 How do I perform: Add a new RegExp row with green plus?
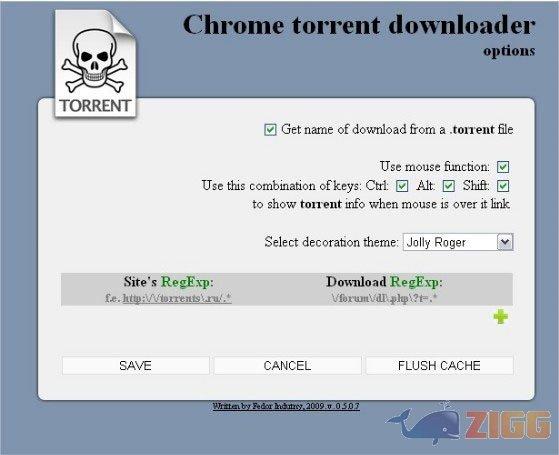(x=501, y=317)
